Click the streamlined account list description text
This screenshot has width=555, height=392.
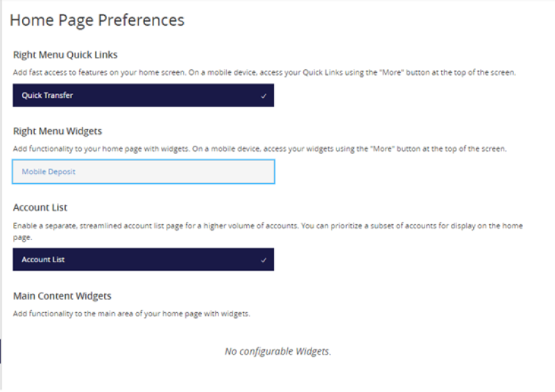tap(268, 231)
